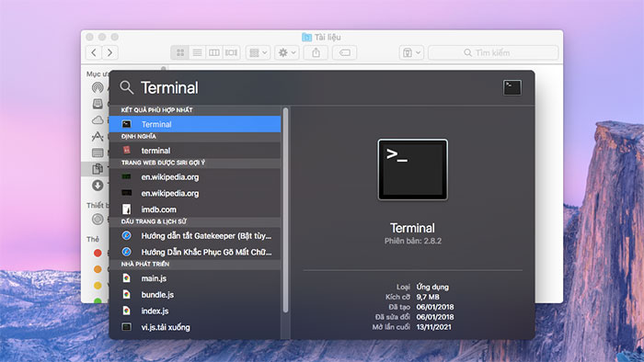Go forward in Finder window
Viewport: 644px width, 362px height.
click(109, 52)
